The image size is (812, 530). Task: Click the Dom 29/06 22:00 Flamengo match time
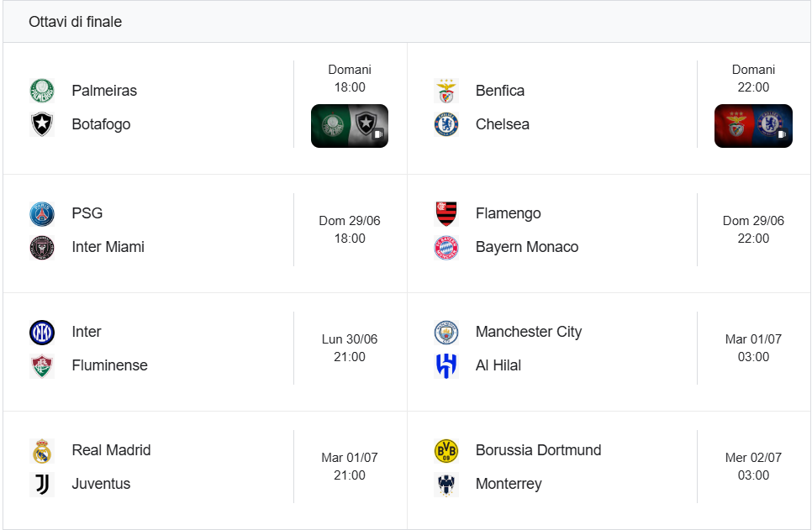753,229
